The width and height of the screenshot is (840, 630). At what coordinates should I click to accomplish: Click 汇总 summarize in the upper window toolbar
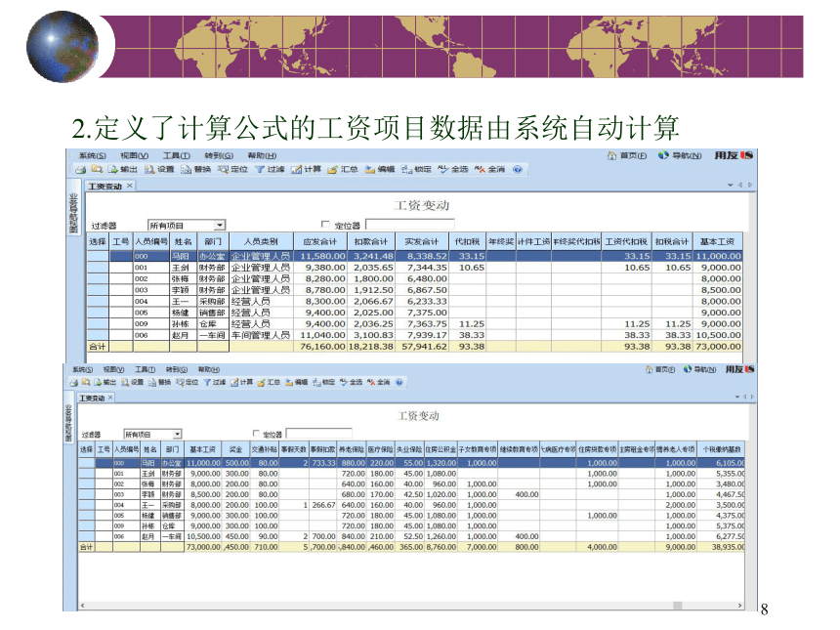click(x=343, y=169)
